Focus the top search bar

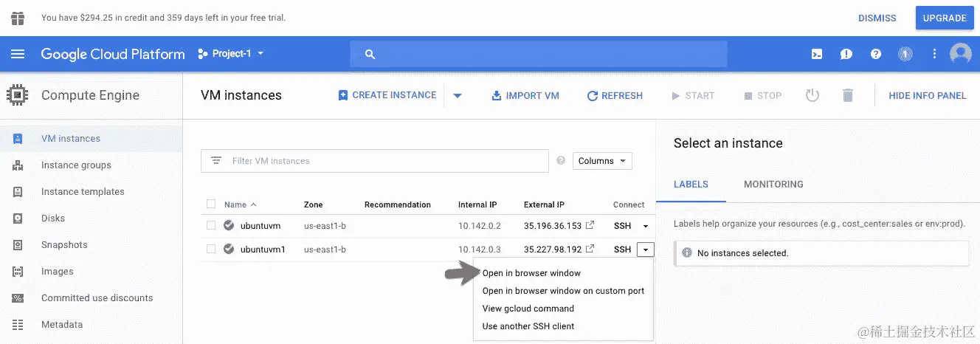[x=539, y=54]
